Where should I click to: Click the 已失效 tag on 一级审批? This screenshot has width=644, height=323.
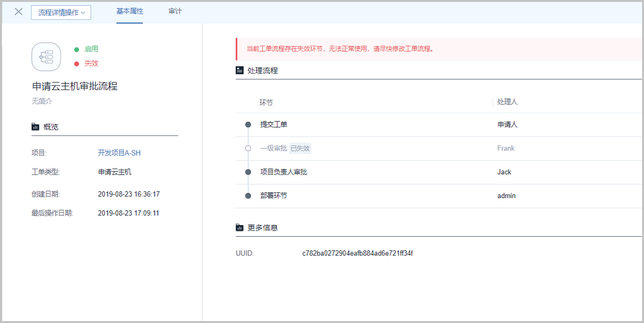(x=300, y=149)
